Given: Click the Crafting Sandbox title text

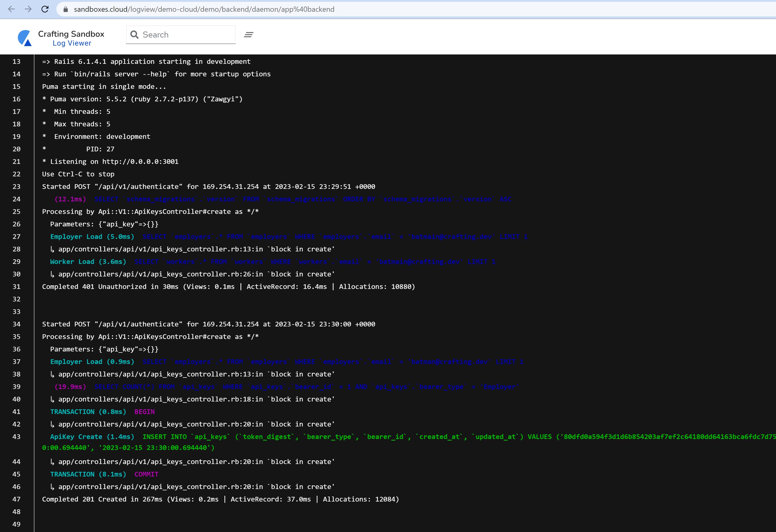Looking at the screenshot, I should [x=71, y=34].
